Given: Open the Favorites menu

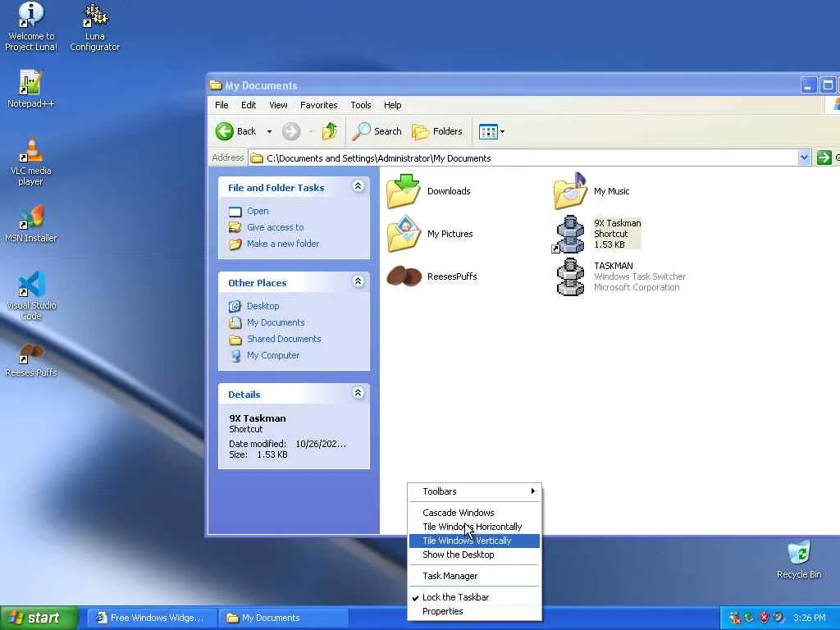Looking at the screenshot, I should click(319, 105).
